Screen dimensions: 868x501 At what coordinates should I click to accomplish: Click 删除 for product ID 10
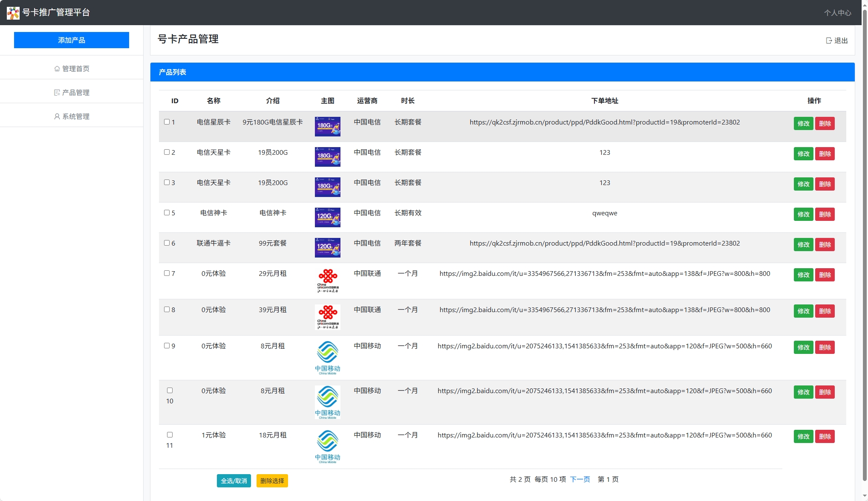(x=825, y=392)
